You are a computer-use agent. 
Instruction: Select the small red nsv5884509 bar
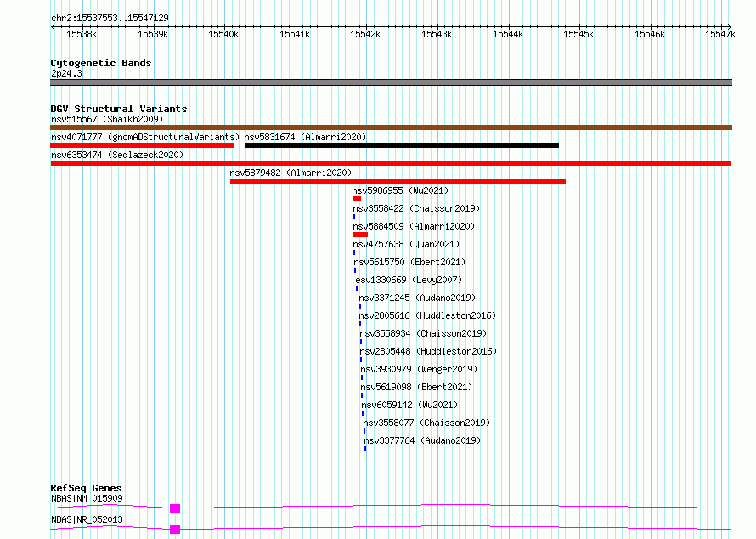361,235
